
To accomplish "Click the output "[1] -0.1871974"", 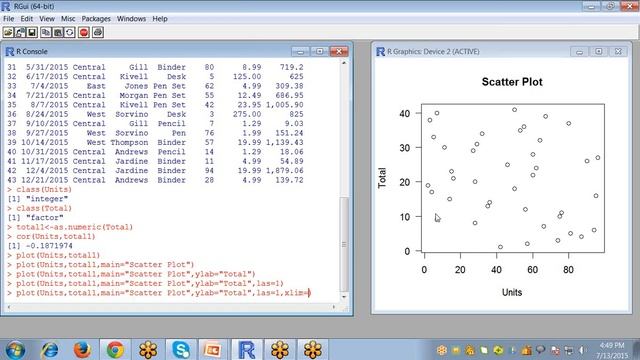I will [x=40, y=246].
